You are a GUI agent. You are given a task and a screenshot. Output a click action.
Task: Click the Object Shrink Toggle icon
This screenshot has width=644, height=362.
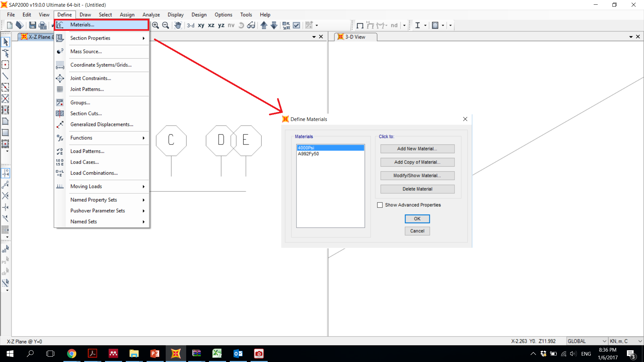click(x=286, y=25)
